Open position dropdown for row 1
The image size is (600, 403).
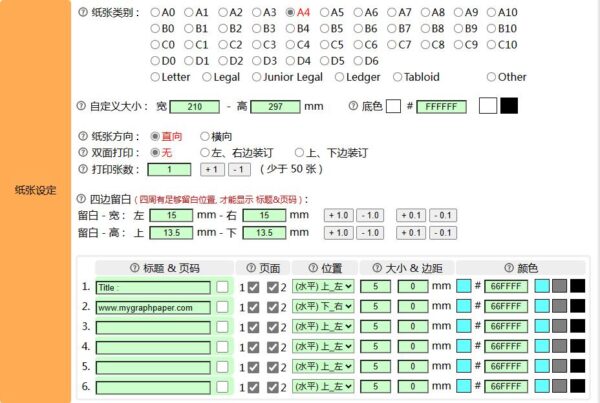323,287
